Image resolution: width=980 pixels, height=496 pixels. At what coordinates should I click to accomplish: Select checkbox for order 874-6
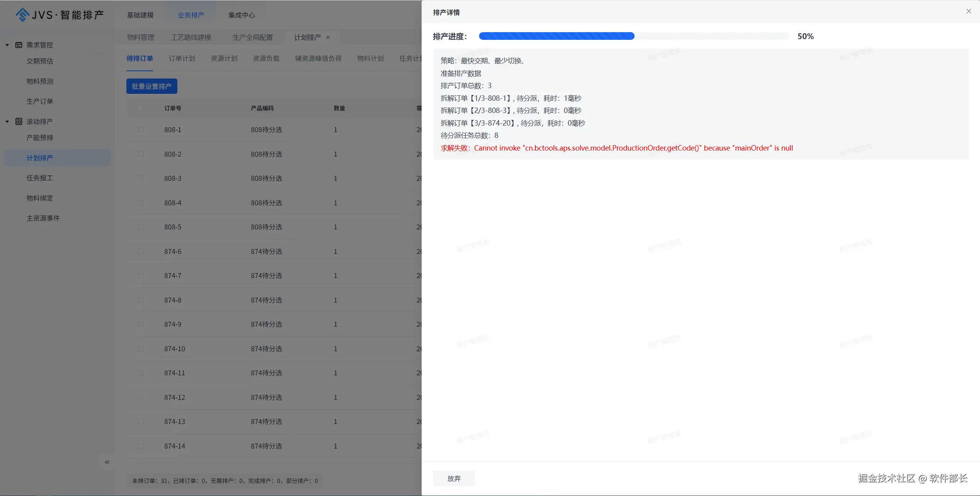(x=141, y=252)
